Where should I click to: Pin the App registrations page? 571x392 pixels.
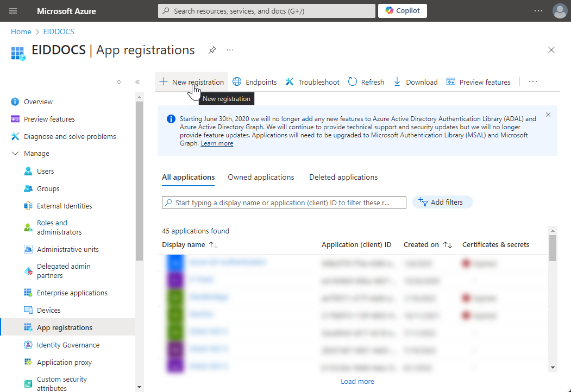point(212,50)
